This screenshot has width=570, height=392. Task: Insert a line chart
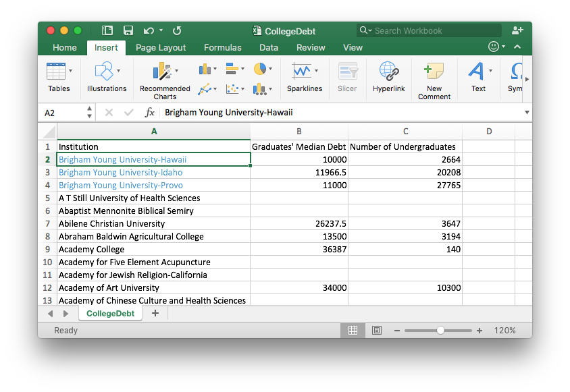coord(205,88)
